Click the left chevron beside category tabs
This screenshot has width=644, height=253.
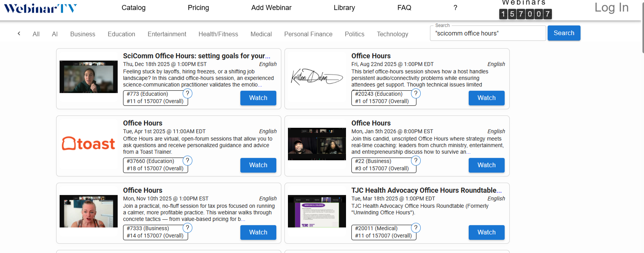(x=19, y=34)
